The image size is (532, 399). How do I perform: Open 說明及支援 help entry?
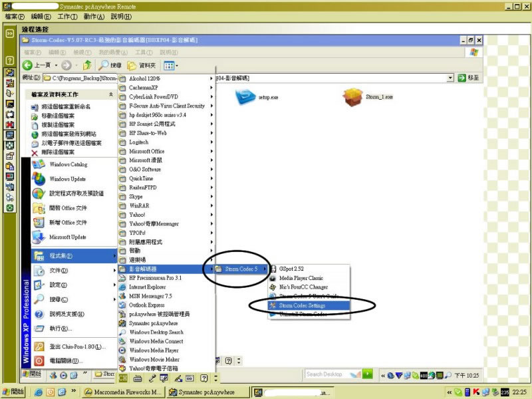[74, 314]
